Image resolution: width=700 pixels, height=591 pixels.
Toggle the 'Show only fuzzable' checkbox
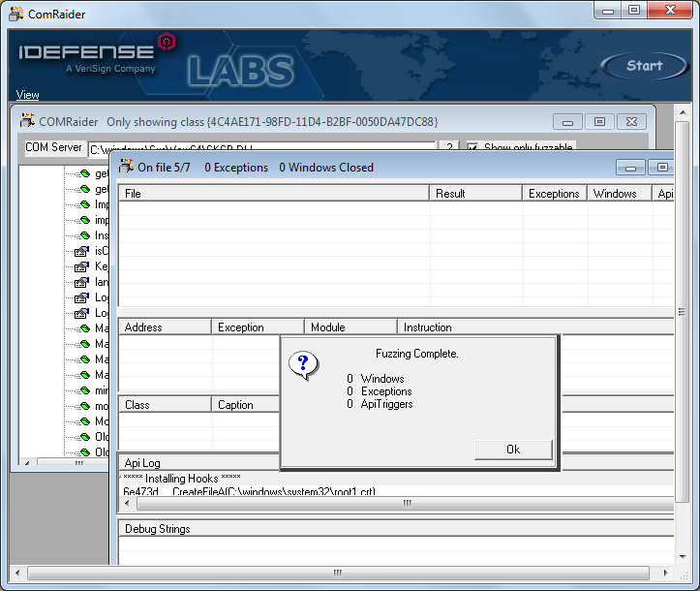[x=472, y=147]
